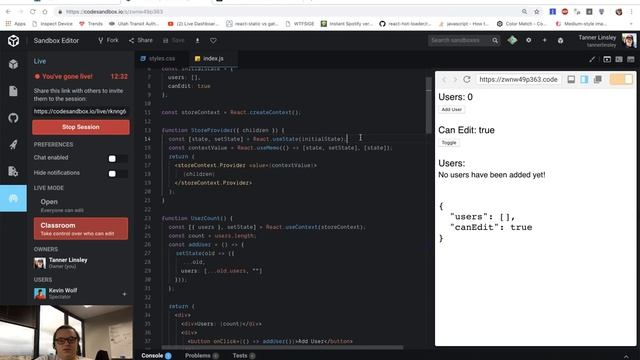
Task: Open the deployment rocket panel
Action: (x=13, y=144)
